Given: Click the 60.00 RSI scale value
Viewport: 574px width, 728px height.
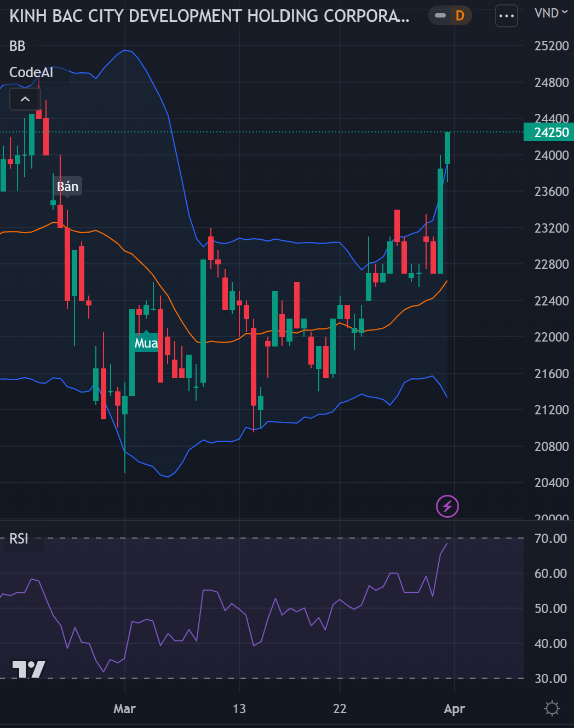Looking at the screenshot, I should 550,574.
